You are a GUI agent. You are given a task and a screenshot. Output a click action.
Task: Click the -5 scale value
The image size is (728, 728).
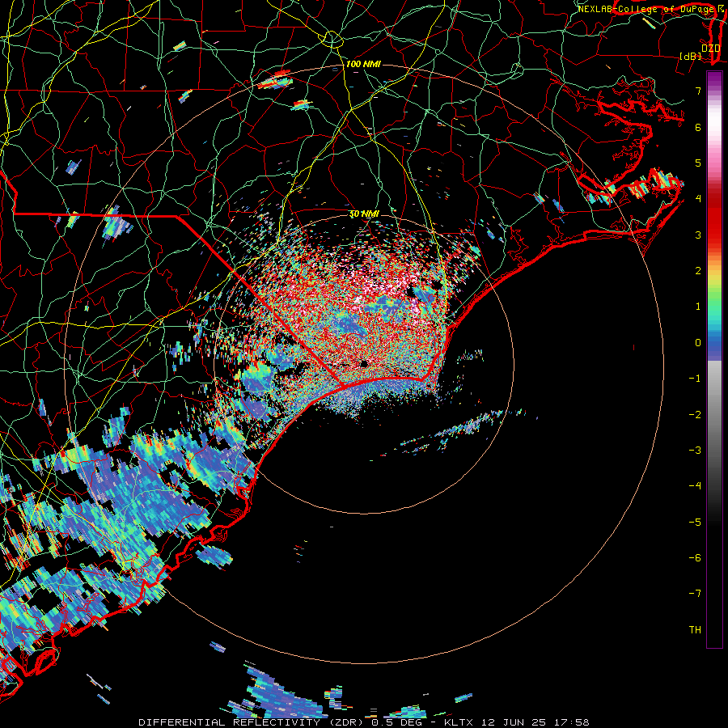(x=695, y=523)
